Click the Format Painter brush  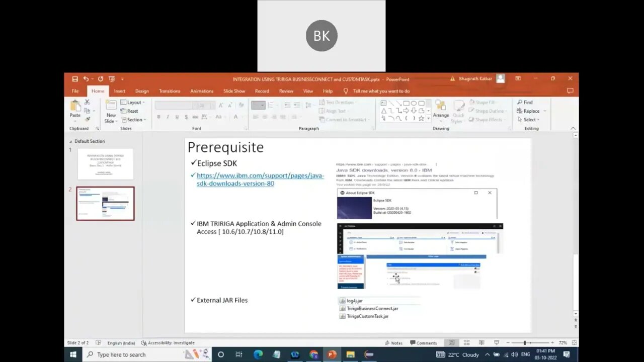click(x=87, y=119)
